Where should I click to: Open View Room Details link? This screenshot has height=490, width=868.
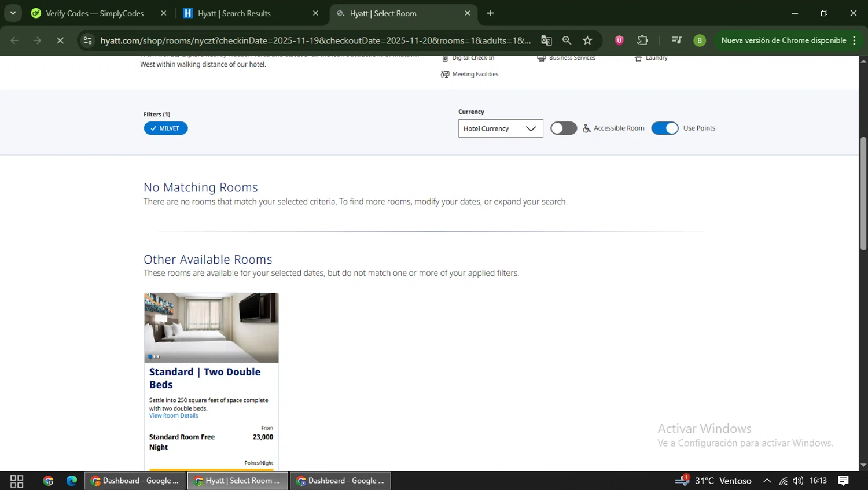[x=174, y=415]
